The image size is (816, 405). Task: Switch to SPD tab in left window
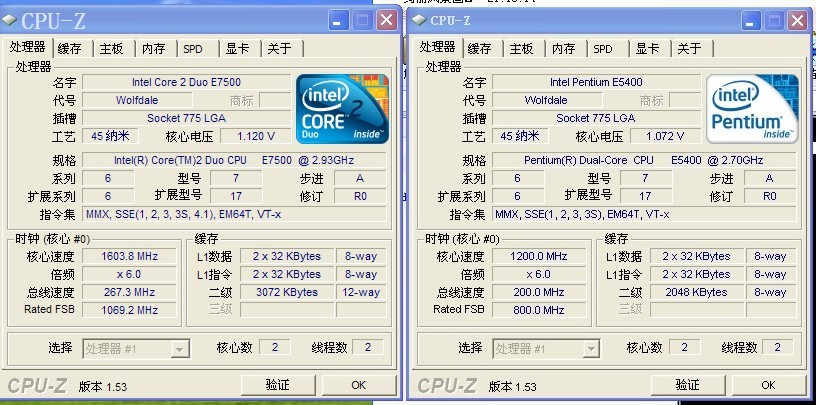click(193, 49)
